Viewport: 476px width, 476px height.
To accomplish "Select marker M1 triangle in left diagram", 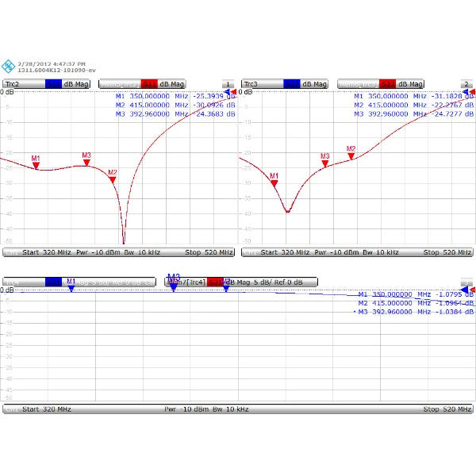I will tap(36, 165).
